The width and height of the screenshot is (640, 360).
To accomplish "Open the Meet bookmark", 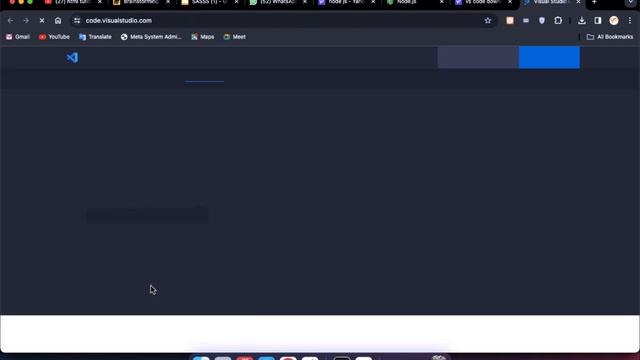I will coord(235,37).
